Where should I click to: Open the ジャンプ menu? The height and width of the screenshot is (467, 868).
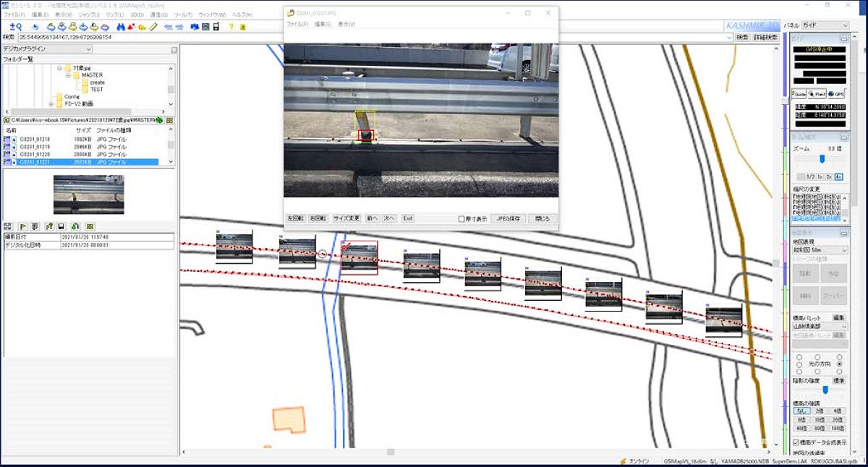coord(88,14)
